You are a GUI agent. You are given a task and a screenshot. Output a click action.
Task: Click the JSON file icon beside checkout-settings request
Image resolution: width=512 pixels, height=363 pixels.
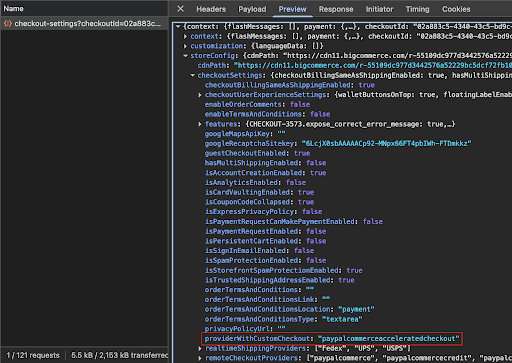click(x=8, y=24)
